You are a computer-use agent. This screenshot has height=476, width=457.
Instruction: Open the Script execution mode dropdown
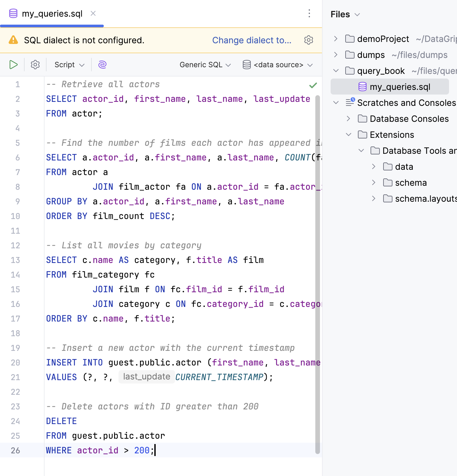(69, 65)
